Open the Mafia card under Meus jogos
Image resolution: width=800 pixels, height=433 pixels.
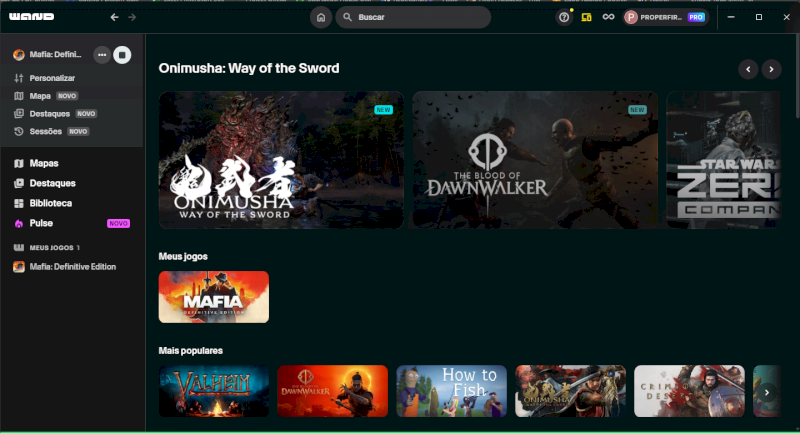[x=214, y=297]
